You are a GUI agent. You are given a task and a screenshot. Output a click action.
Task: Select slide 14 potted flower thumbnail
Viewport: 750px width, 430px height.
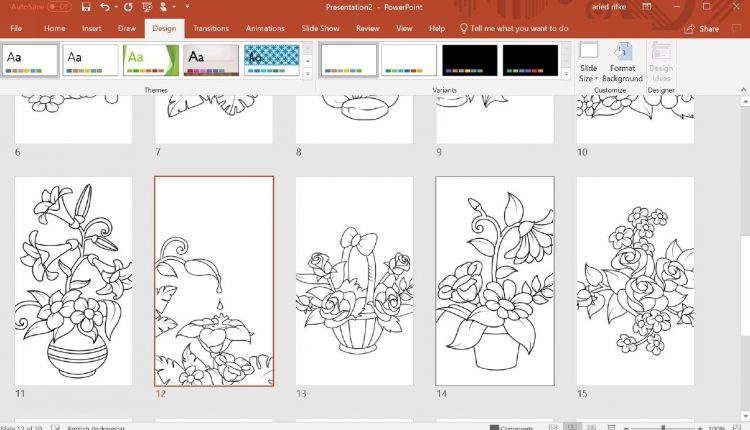pyautogui.click(x=495, y=281)
